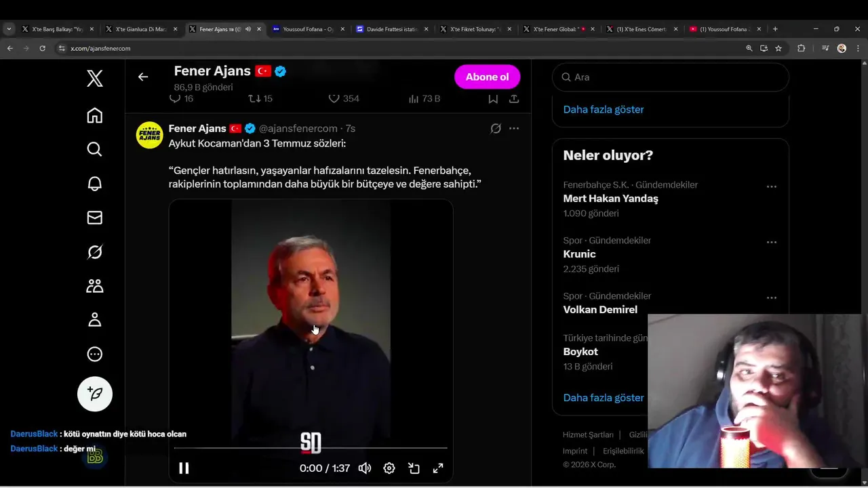Open Imprint footer link
Screen dimensions: 868x488
[x=575, y=451]
